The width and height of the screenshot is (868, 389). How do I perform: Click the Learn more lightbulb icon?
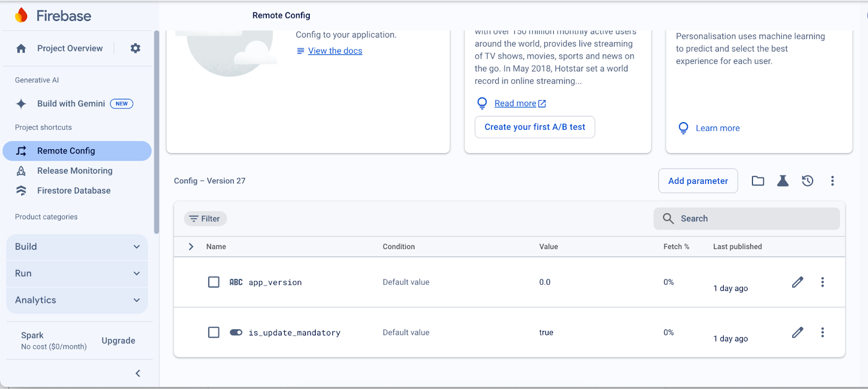684,128
